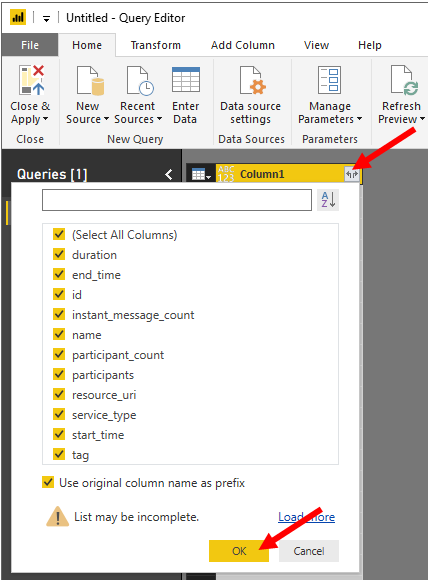Screen dimensions: 431x582
Task: Click the Load more link
Action: tap(307, 517)
